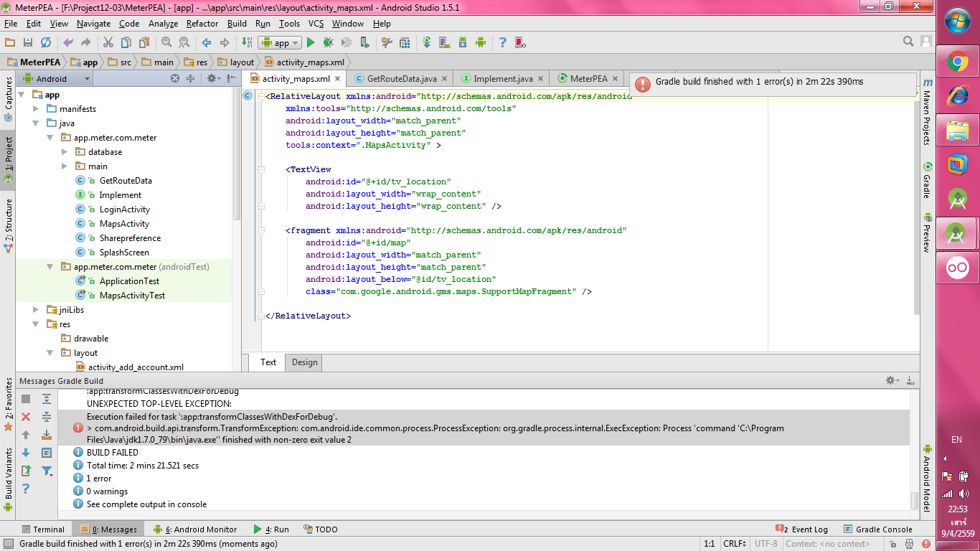Viewport: 980px width, 551px height.
Task: Collapse the java folder
Action: [37, 123]
